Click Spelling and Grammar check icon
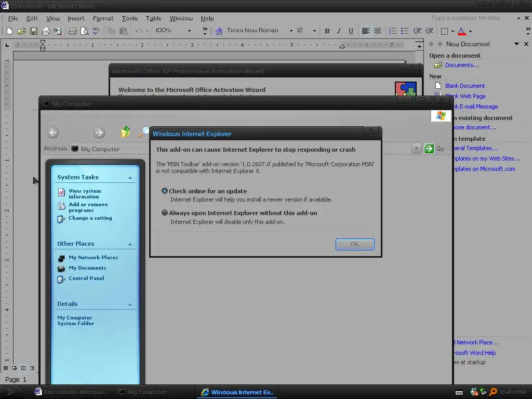This screenshot has height=399, width=532. [x=96, y=31]
